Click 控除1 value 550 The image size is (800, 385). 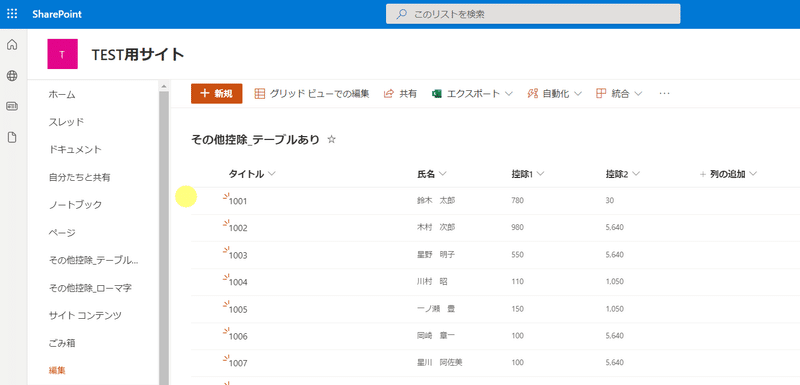(x=517, y=254)
